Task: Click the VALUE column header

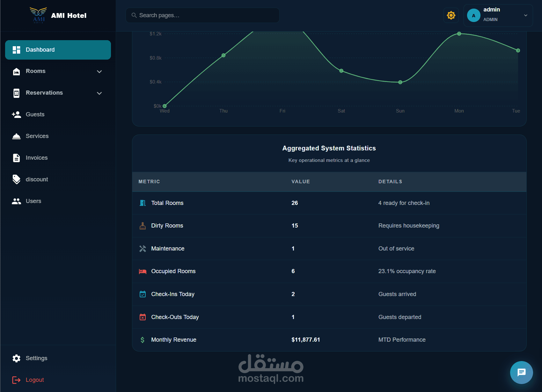Action: (x=301, y=182)
